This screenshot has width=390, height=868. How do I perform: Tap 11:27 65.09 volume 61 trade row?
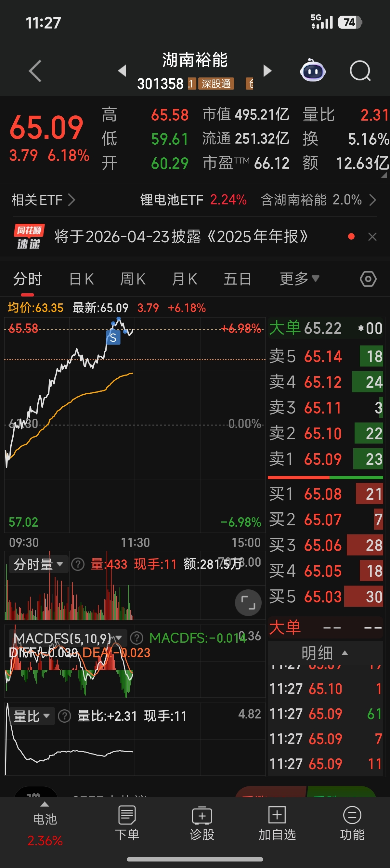325,714
